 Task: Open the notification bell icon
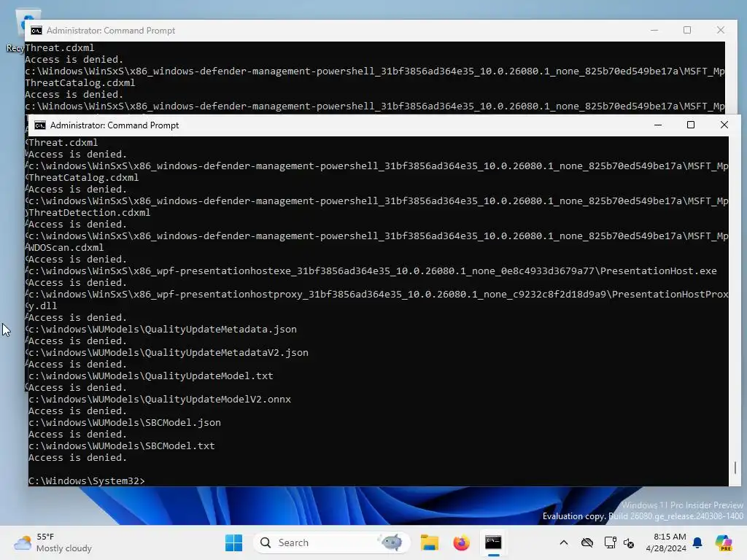pos(697,542)
